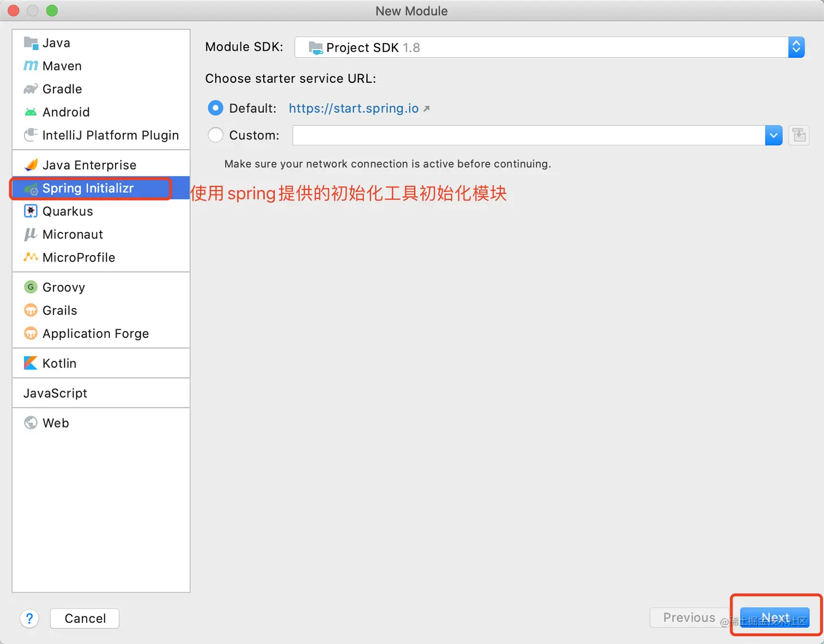Pick IntelliJ Platform Plugin module type
Viewport: 824px width, 644px height.
101,135
